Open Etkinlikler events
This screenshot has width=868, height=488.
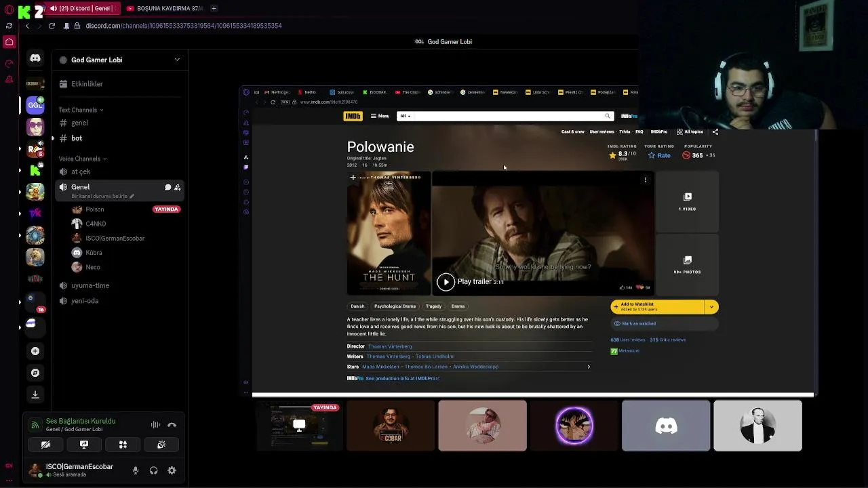coord(119,84)
